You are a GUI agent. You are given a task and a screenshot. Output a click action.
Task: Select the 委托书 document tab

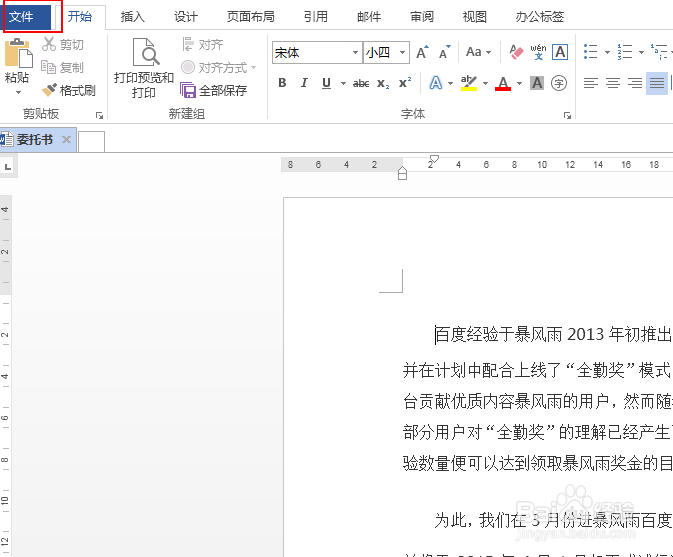(x=35, y=139)
